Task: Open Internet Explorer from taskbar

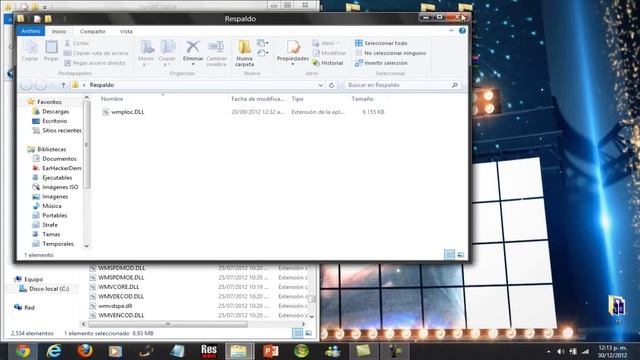Action: (x=54, y=351)
